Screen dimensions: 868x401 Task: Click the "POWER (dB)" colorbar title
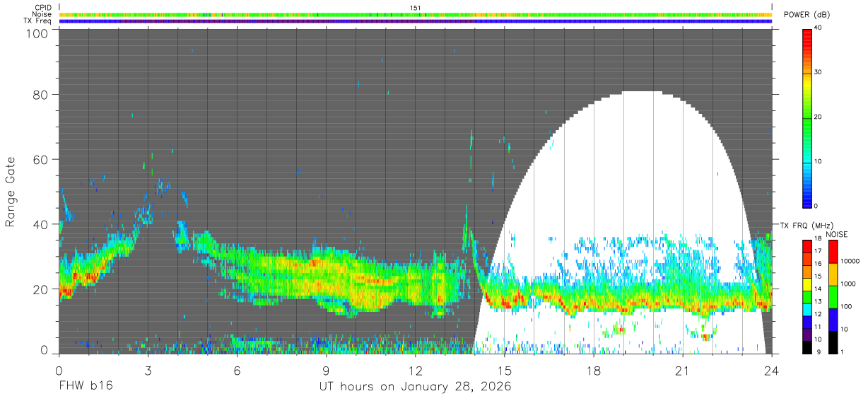[807, 15]
